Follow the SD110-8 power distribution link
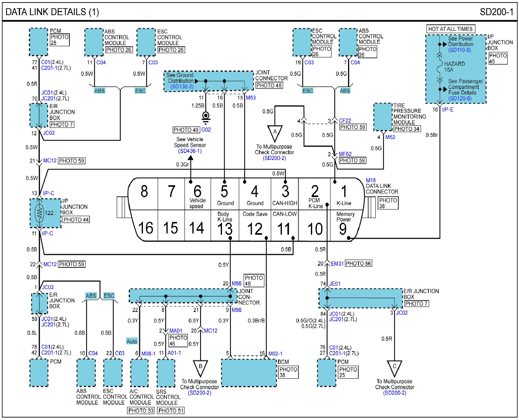Image resolution: width=519 pixels, height=420 pixels. click(459, 50)
